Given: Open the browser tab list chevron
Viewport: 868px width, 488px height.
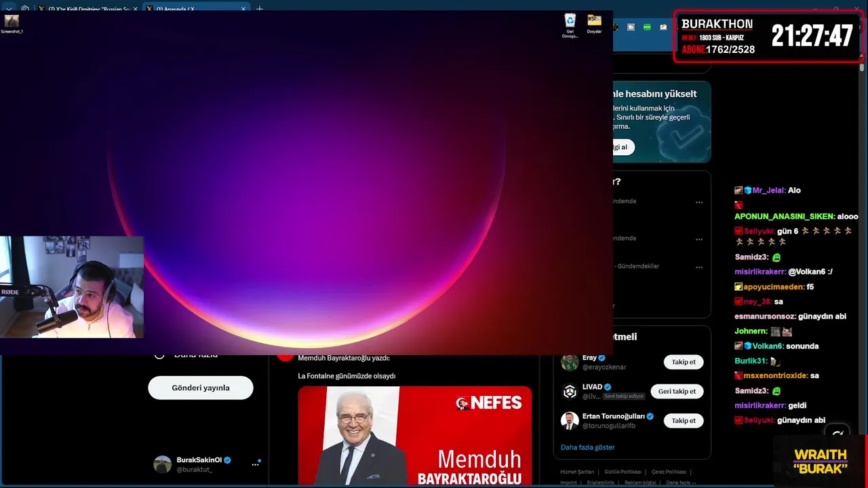Looking at the screenshot, I should (x=8, y=9).
